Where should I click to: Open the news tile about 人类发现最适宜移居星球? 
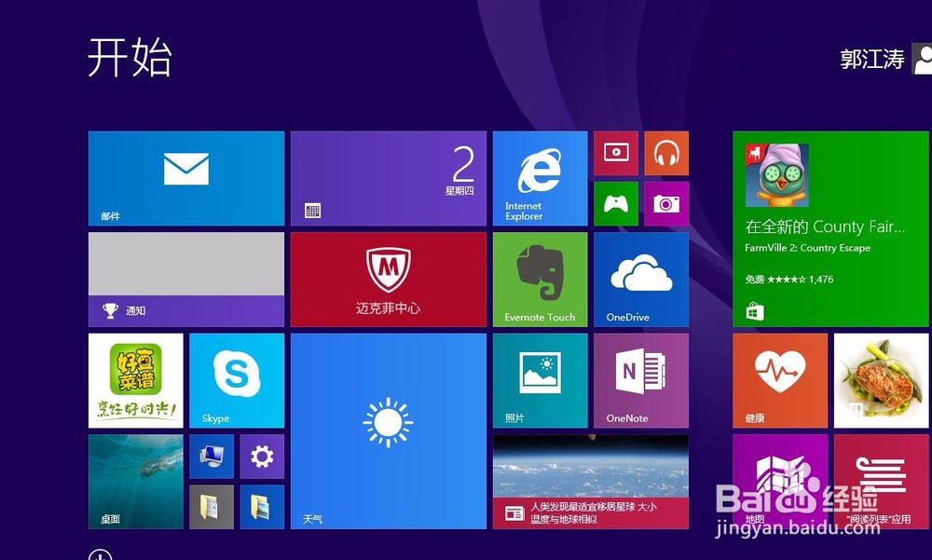[590, 482]
